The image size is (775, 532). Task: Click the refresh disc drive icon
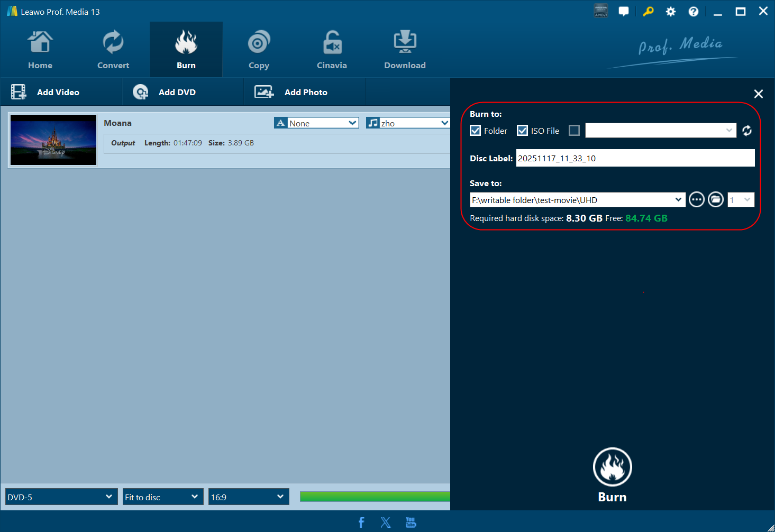tap(746, 131)
